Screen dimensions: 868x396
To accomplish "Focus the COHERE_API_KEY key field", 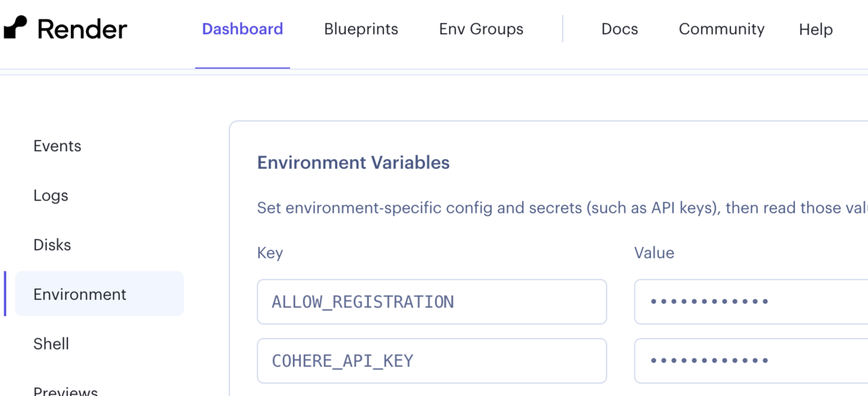I will click(431, 361).
